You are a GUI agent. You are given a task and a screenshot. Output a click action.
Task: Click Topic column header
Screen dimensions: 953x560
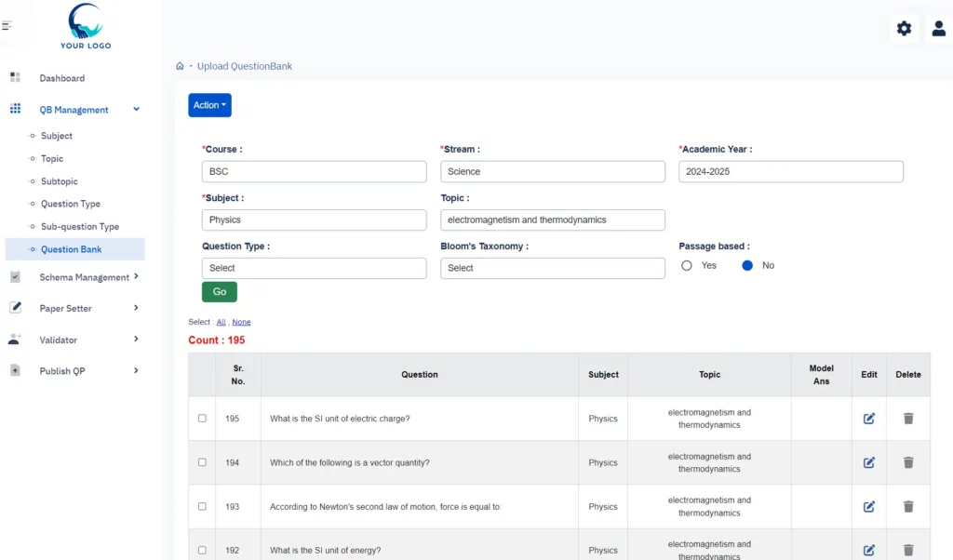[709, 375]
